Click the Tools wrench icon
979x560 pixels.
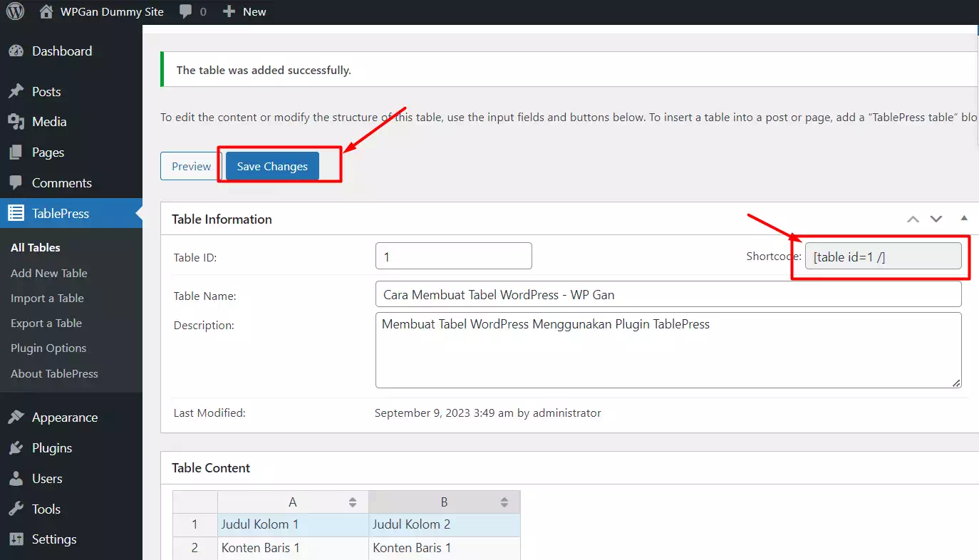click(16, 509)
